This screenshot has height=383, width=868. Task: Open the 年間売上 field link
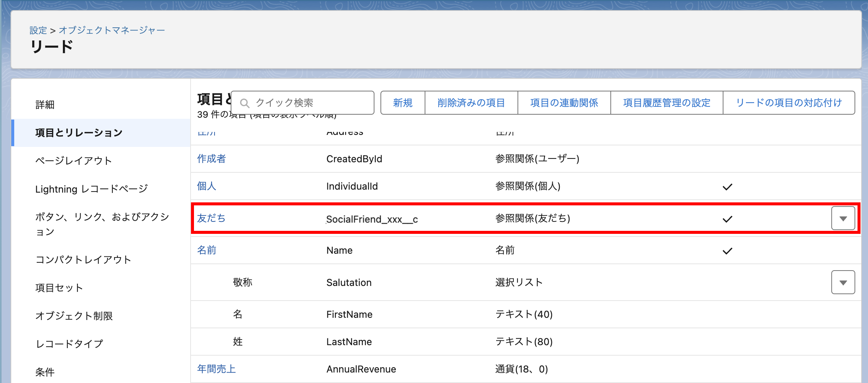[x=216, y=369]
